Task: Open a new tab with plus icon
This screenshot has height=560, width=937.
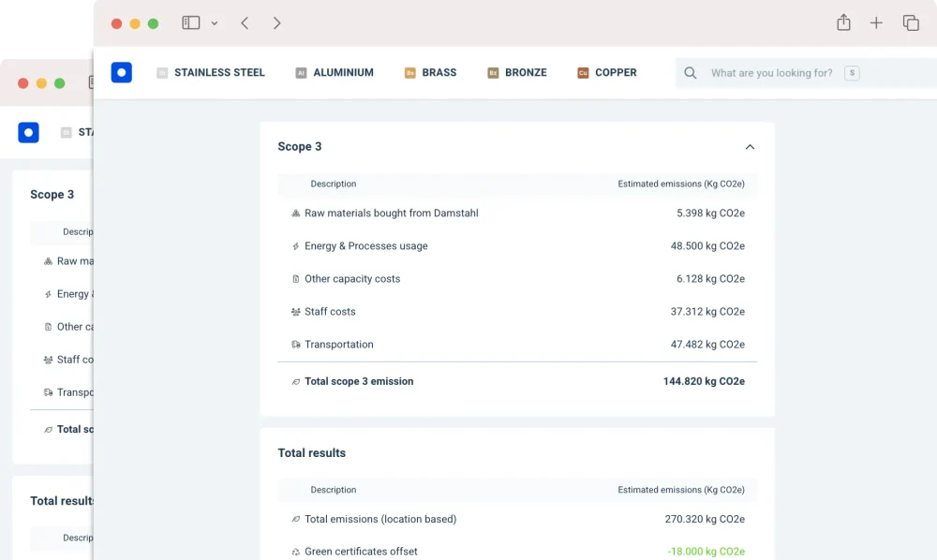Action: 876,22
